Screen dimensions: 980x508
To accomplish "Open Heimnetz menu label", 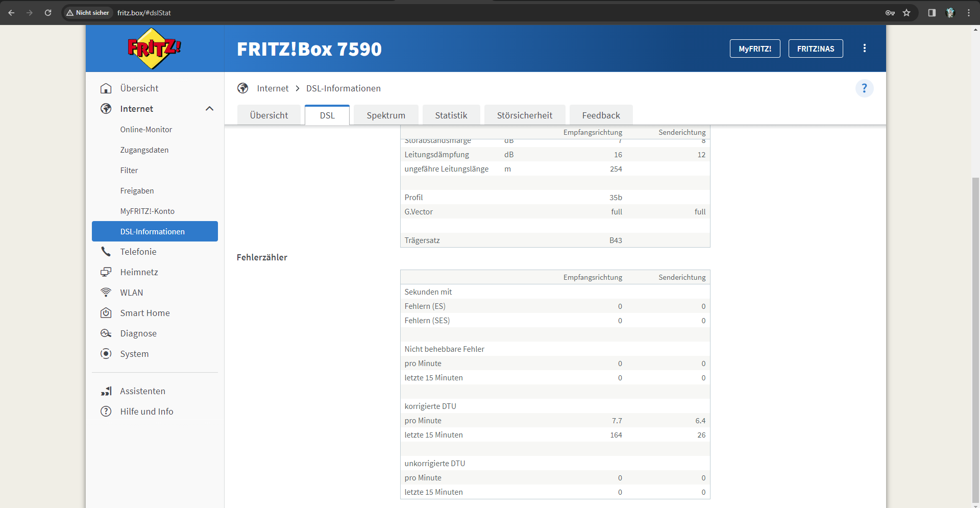I will click(139, 272).
